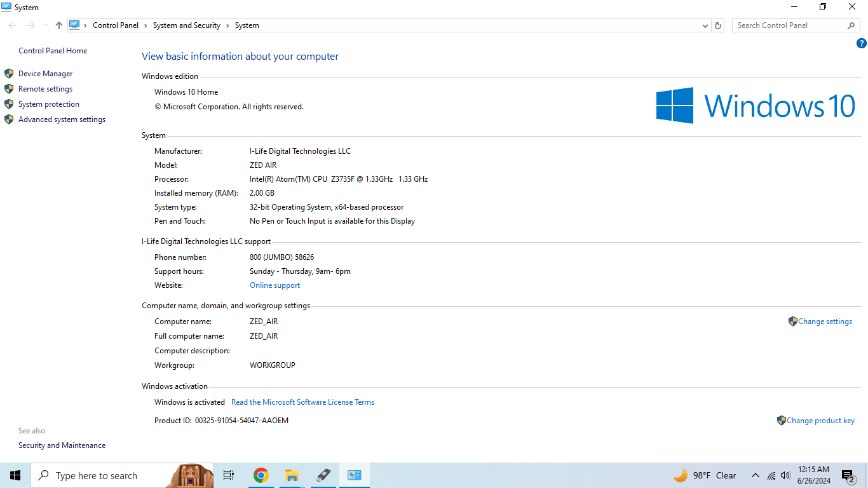Refresh the System page
This screenshot has width=868, height=488.
[x=718, y=25]
